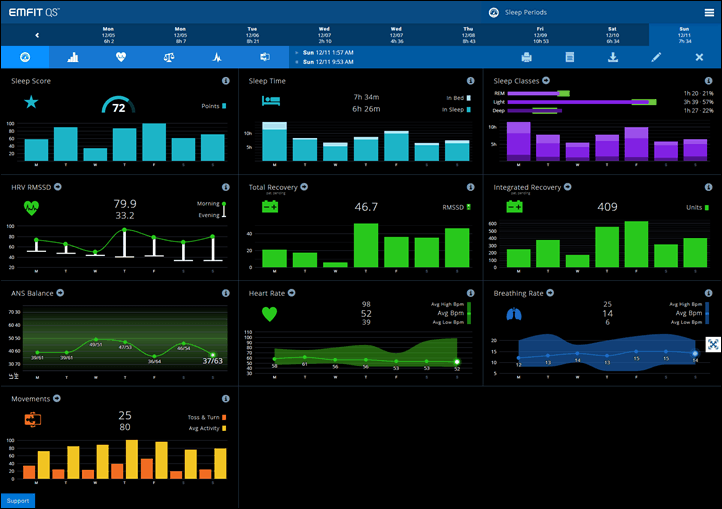Download the sleep period data
The width and height of the screenshot is (722, 509).
click(x=613, y=57)
